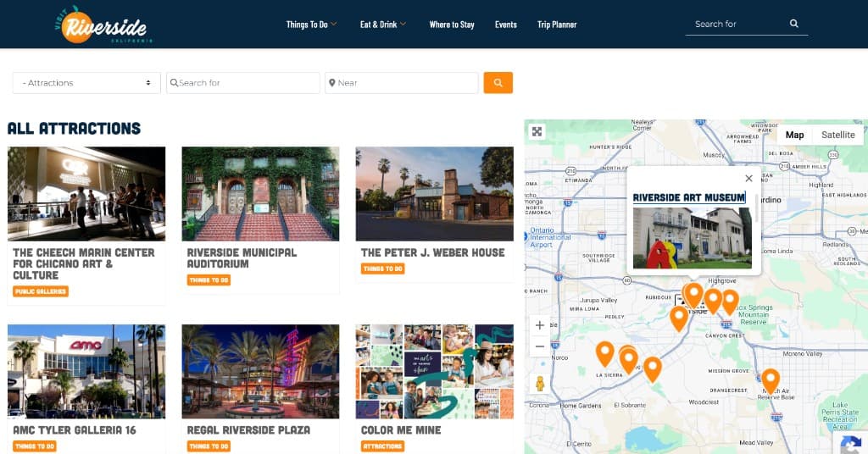Submit search with the orange magnifier button

tap(498, 83)
